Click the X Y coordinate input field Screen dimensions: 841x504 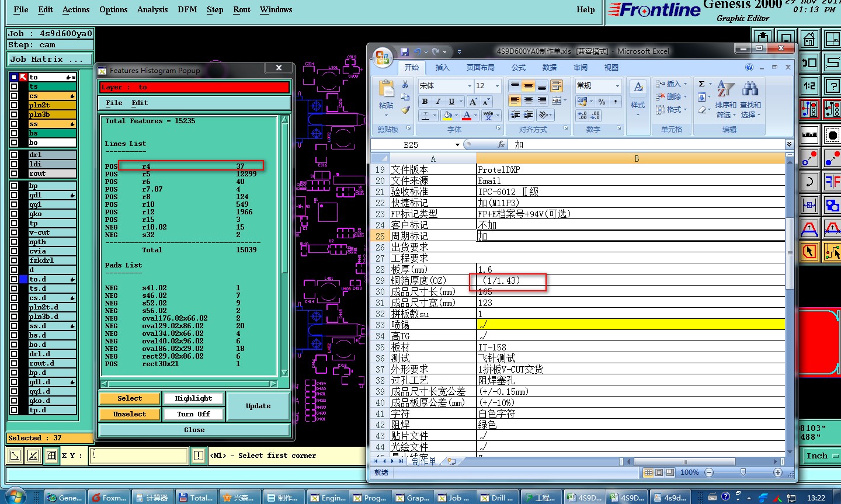pyautogui.click(x=140, y=456)
